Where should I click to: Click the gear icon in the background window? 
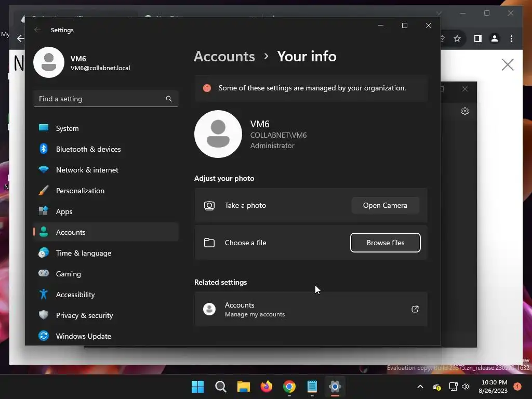[465, 111]
